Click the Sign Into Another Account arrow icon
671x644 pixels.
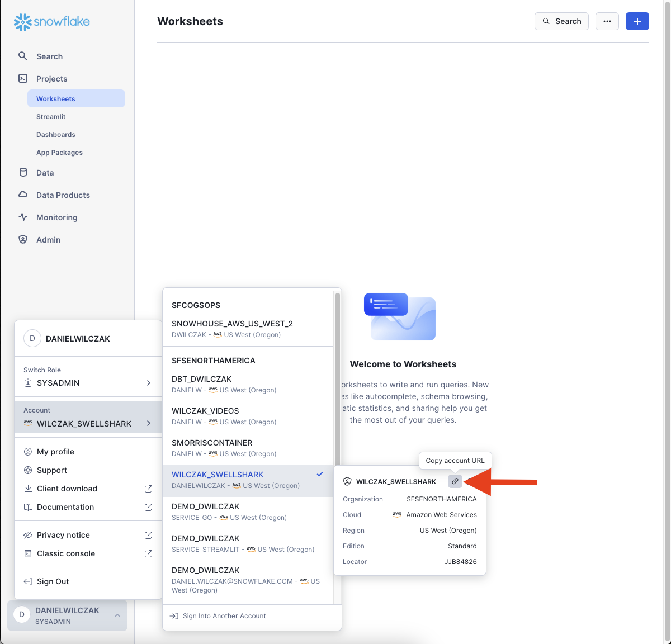pos(174,616)
